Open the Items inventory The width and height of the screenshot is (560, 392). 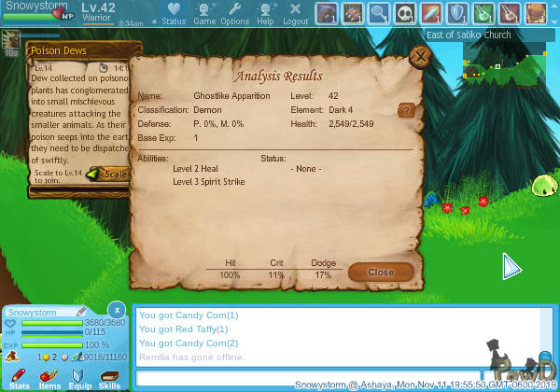49,378
